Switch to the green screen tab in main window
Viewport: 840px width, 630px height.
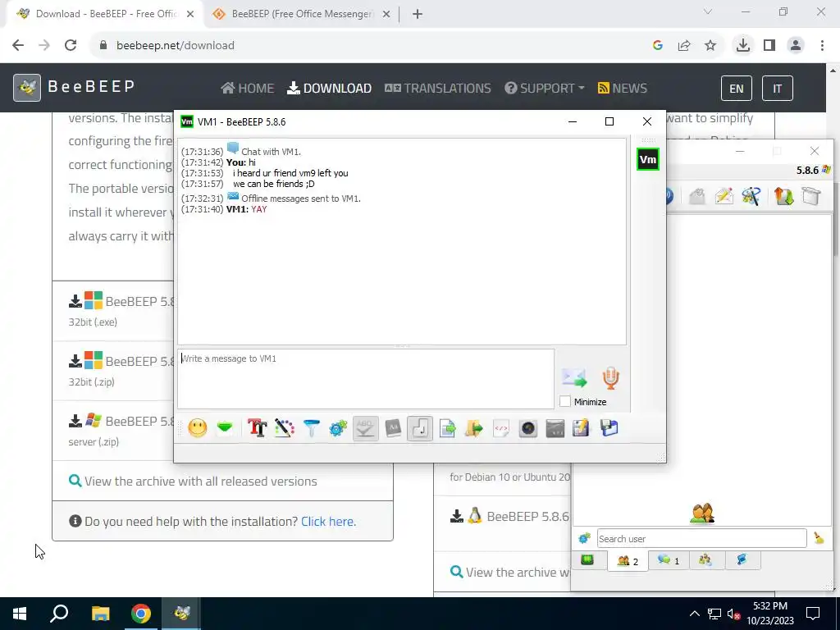[x=587, y=560]
